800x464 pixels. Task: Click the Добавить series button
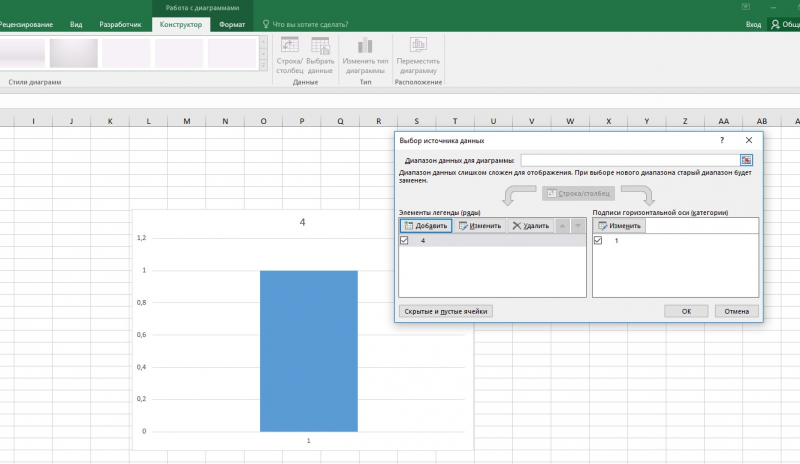click(x=426, y=226)
